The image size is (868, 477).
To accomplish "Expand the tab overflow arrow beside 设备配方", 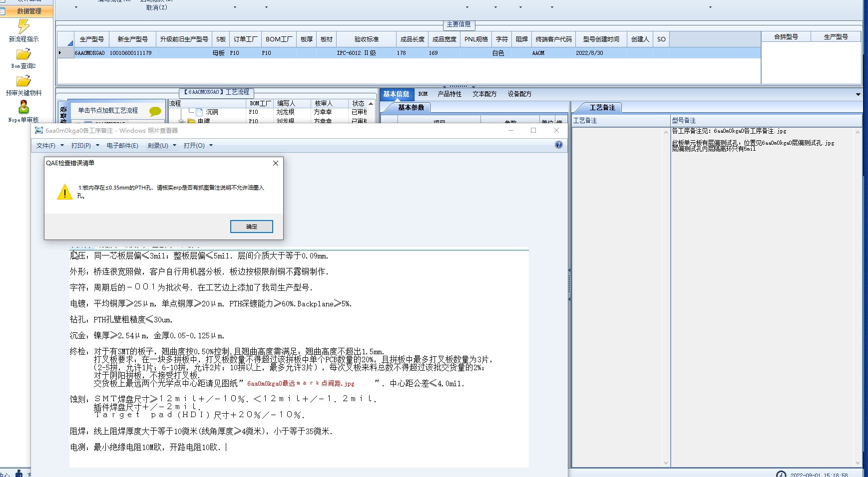I will (x=858, y=94).
